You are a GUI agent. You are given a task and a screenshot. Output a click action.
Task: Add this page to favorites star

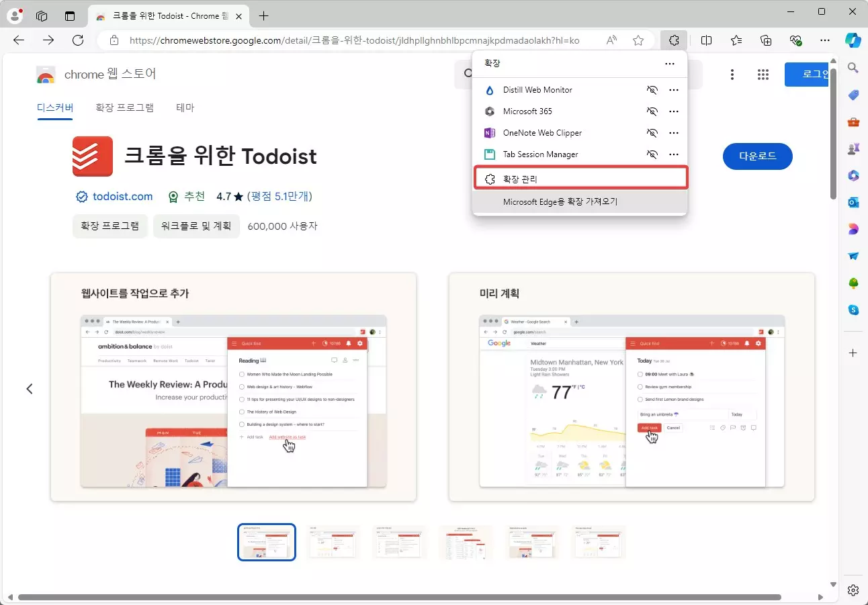[x=638, y=40]
